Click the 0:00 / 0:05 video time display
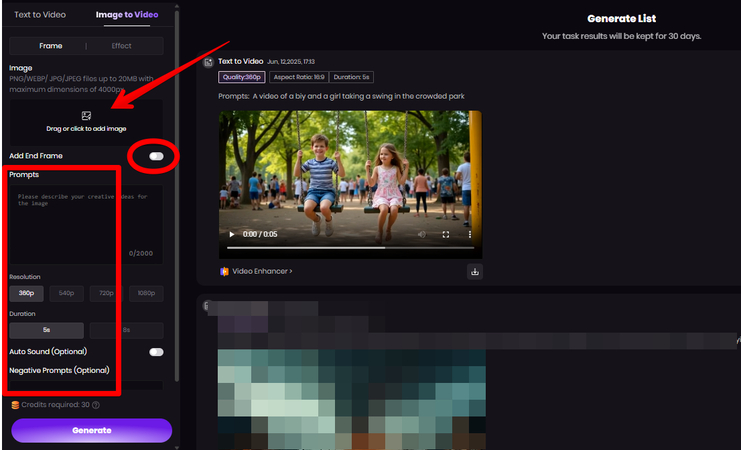This screenshot has height=450, width=741. (260, 234)
